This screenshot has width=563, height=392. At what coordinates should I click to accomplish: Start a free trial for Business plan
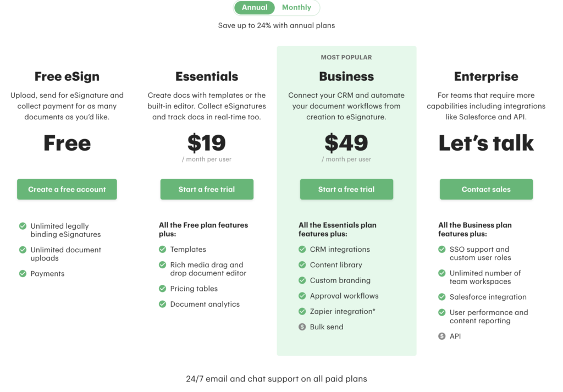pos(346,189)
